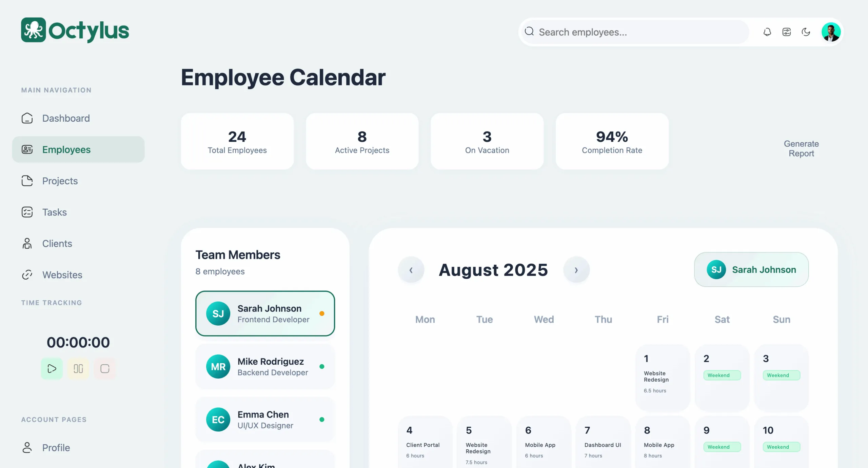Go to previous month in calendar
Image resolution: width=868 pixels, height=468 pixels.
pyautogui.click(x=411, y=270)
